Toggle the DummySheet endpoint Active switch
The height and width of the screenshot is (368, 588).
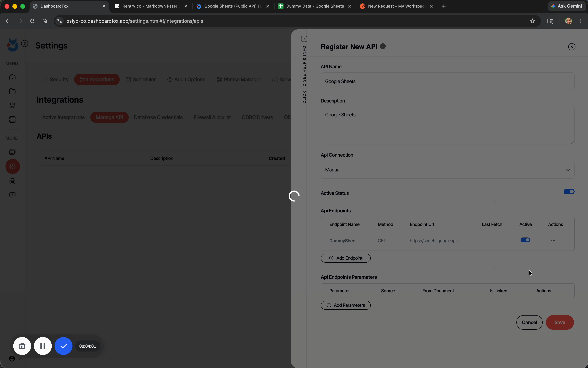525,240
